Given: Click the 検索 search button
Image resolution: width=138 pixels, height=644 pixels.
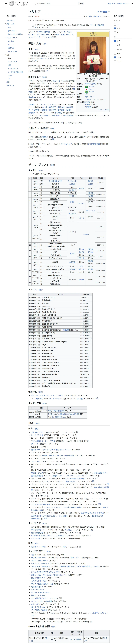Looking at the screenshot, I should pos(81,4).
